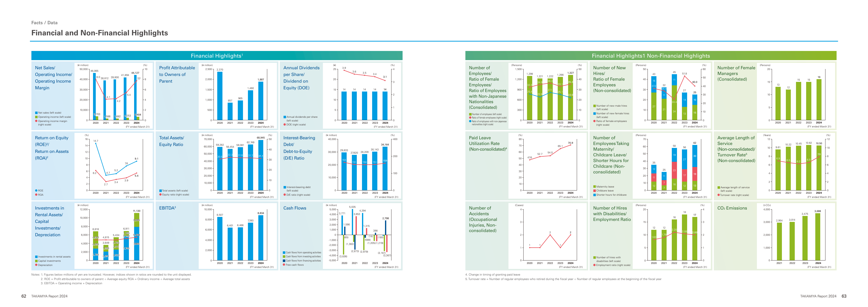Image resolution: width=868 pixels, height=307 pixels.
Task: Select the 'Cash Flows' chart heading
Action: pos(295,208)
